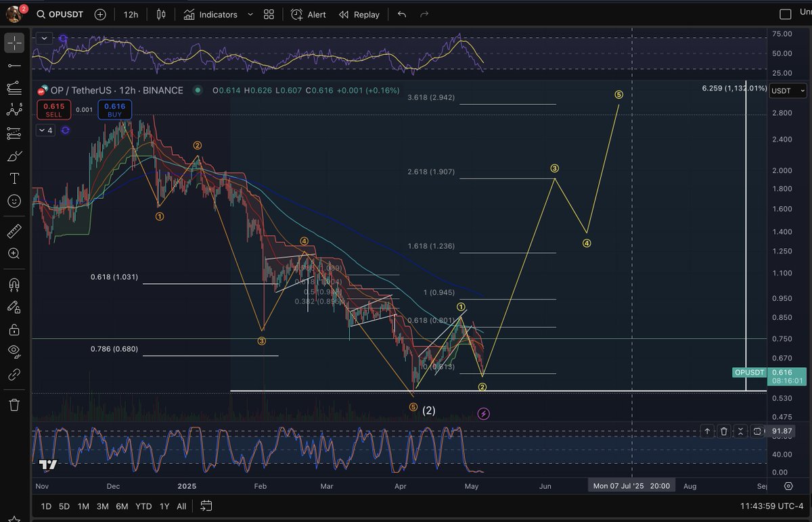Image resolution: width=812 pixels, height=522 pixels.
Task: Open the 12h interval dropdown
Action: pos(130,14)
